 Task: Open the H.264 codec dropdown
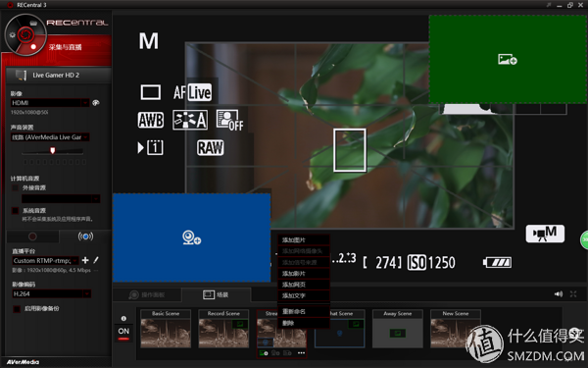pyautogui.click(x=51, y=293)
